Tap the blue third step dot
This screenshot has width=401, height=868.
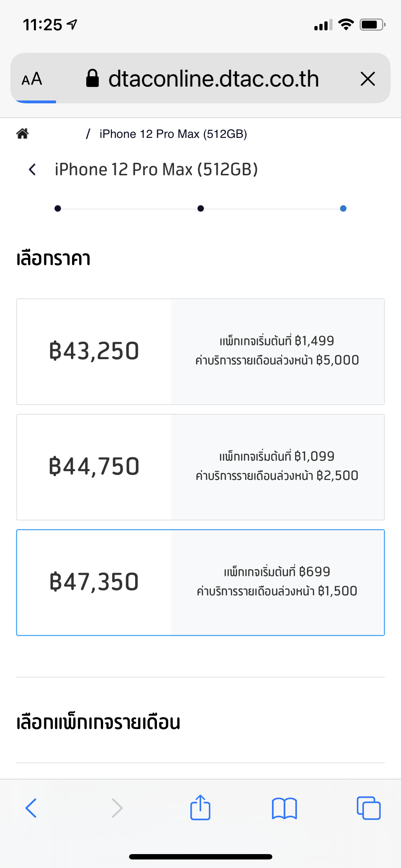click(343, 208)
